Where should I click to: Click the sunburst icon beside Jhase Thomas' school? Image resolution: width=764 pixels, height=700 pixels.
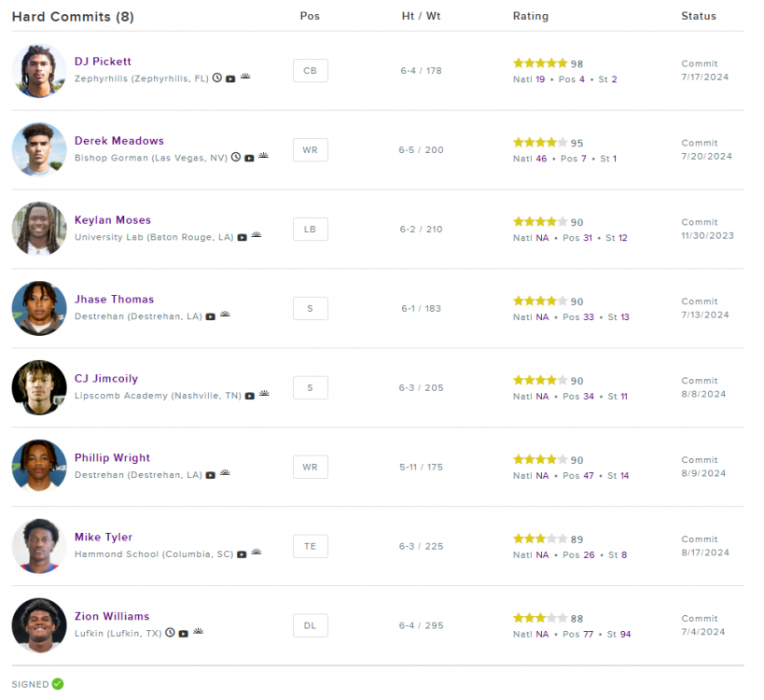pyautogui.click(x=225, y=315)
